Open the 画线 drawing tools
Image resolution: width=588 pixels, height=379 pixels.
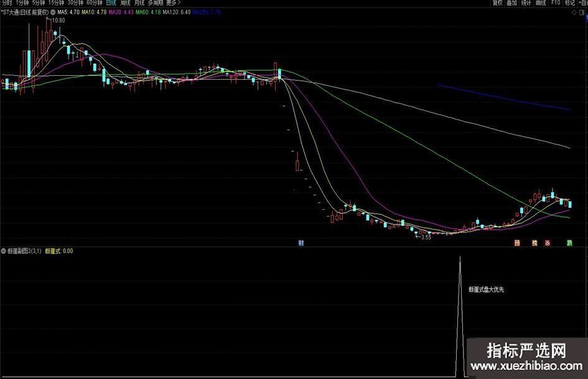pyautogui.click(x=541, y=2)
